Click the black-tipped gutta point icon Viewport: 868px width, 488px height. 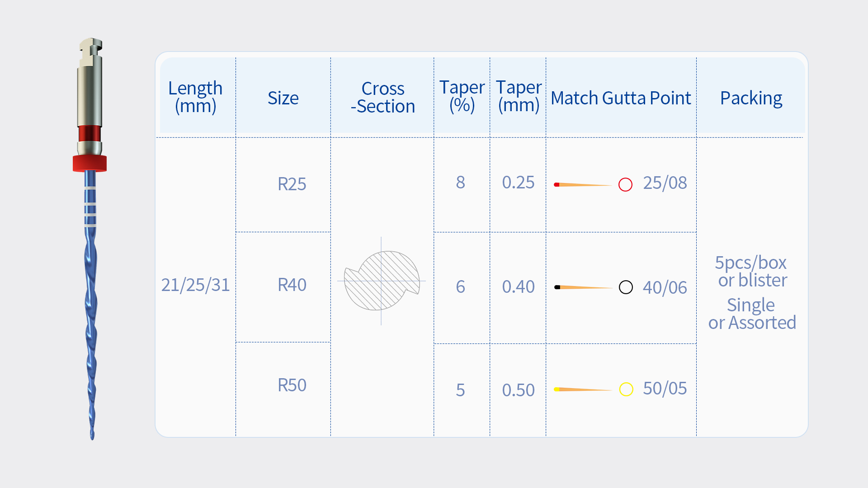click(x=582, y=287)
